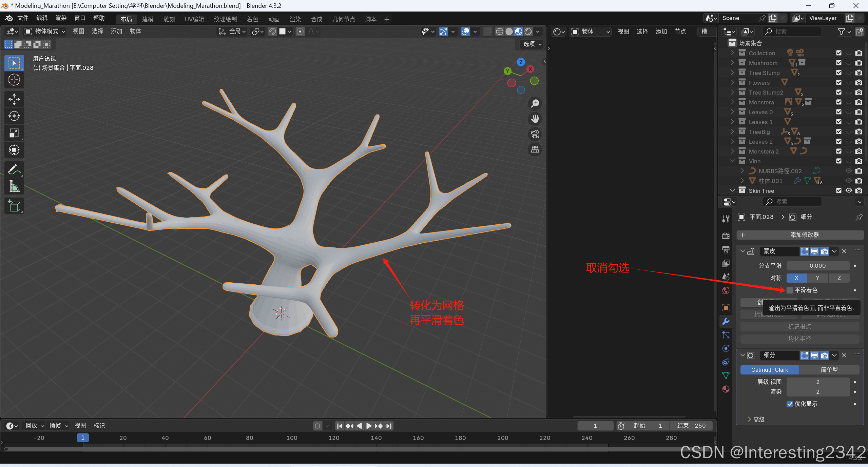Uncheck the 平滑着色 smooth shading checkbox
Screen dimensions: 868x467
pos(790,290)
